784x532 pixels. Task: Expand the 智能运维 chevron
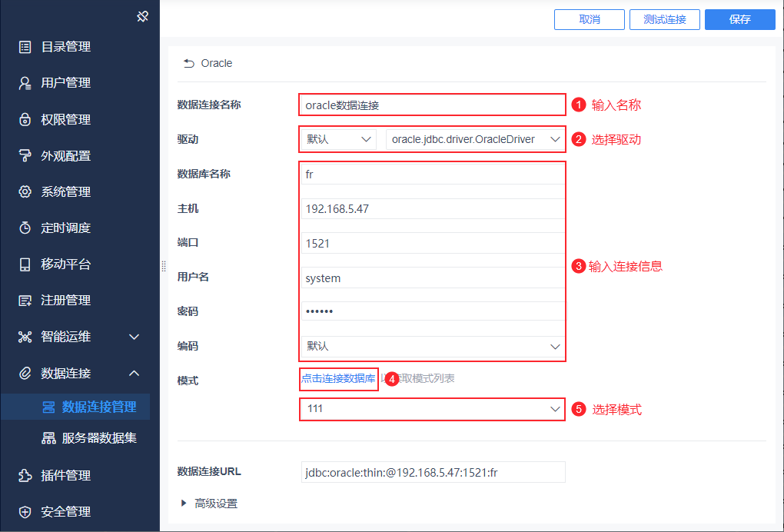coord(134,337)
